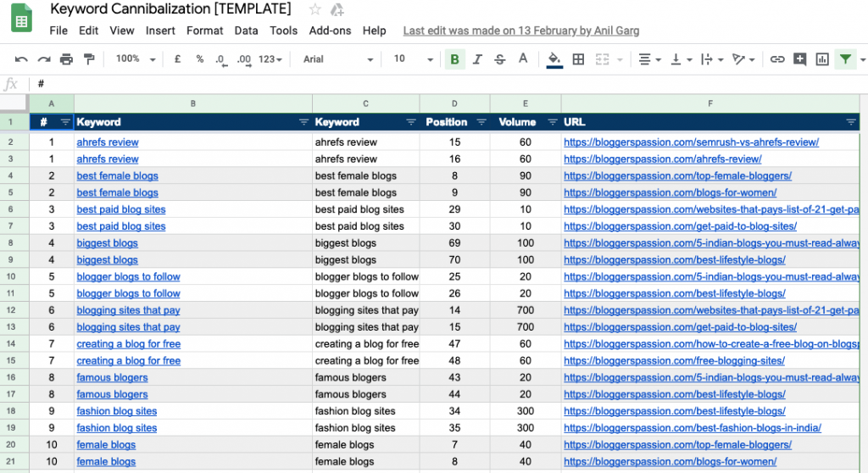The height and width of the screenshot is (473, 868).
Task: Star the Keyword Cannibalization document
Action: pyautogui.click(x=315, y=9)
